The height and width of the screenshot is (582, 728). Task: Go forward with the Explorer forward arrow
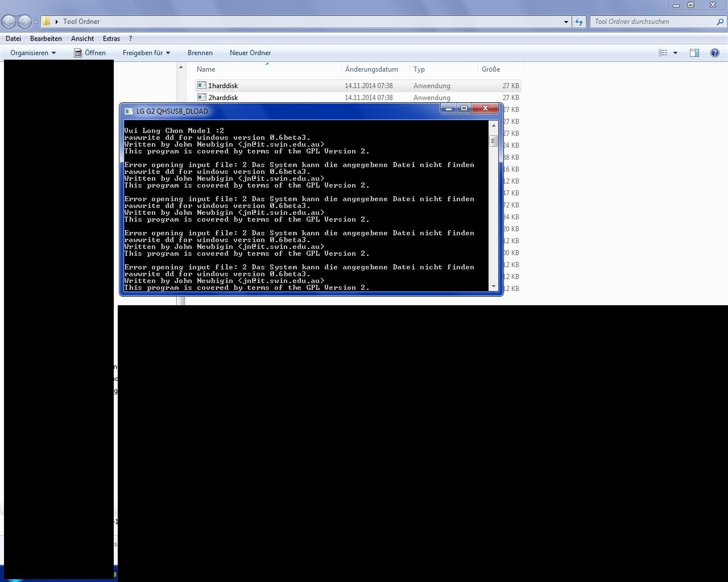[x=24, y=22]
